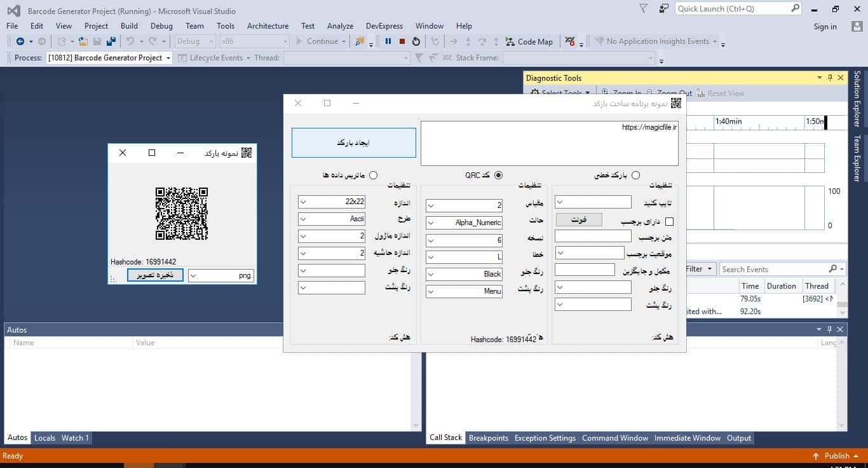Click the Break All pause icon
Viewport: 868px width, 468px height.
(388, 41)
